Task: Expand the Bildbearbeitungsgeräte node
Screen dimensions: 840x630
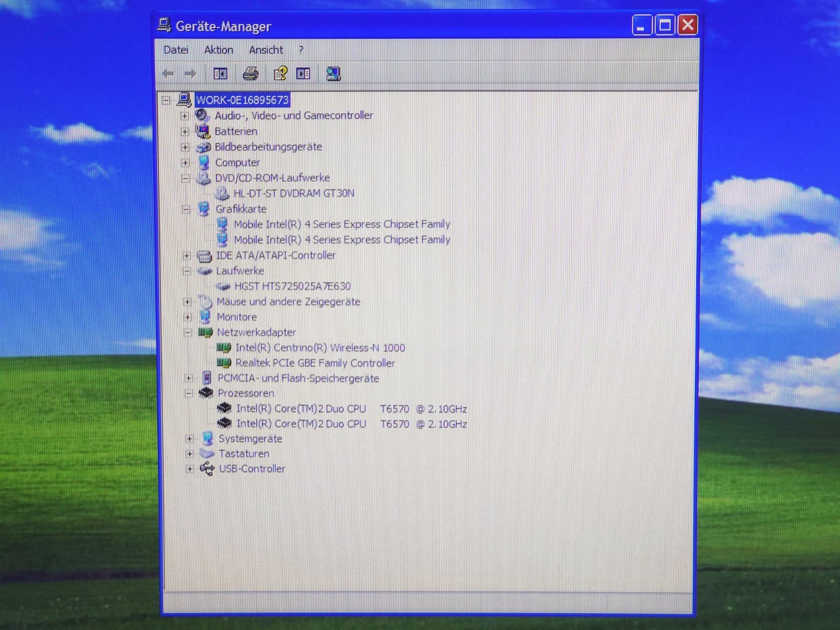Action: 185,147
